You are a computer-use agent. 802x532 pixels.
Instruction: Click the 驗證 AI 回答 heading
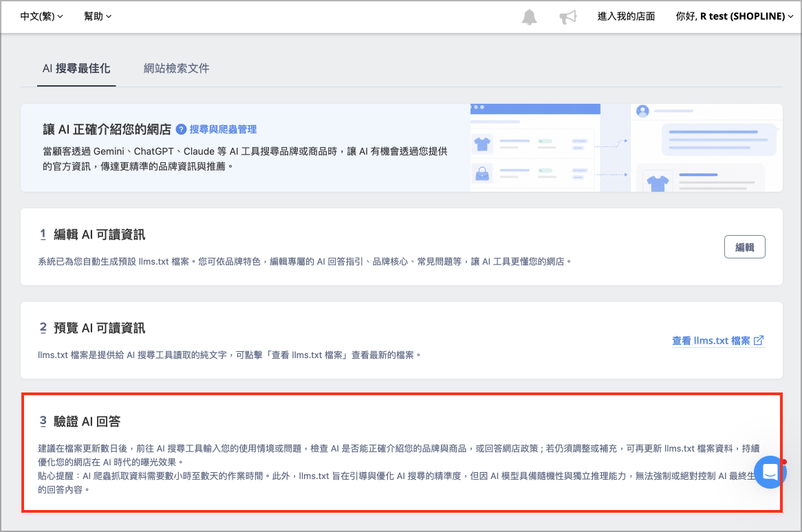click(x=87, y=421)
